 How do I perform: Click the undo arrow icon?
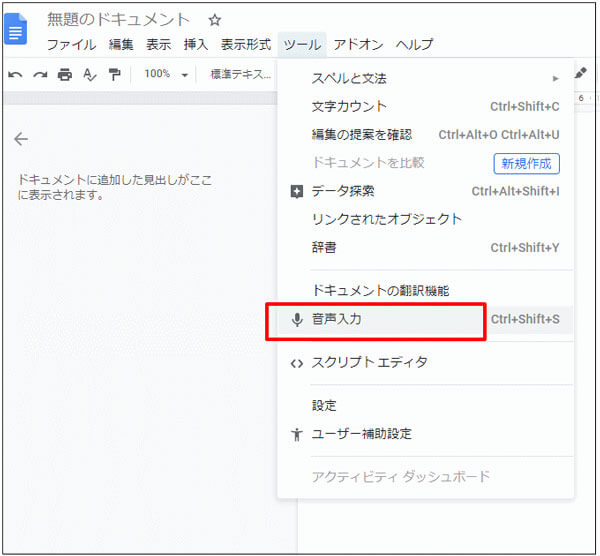point(15,74)
